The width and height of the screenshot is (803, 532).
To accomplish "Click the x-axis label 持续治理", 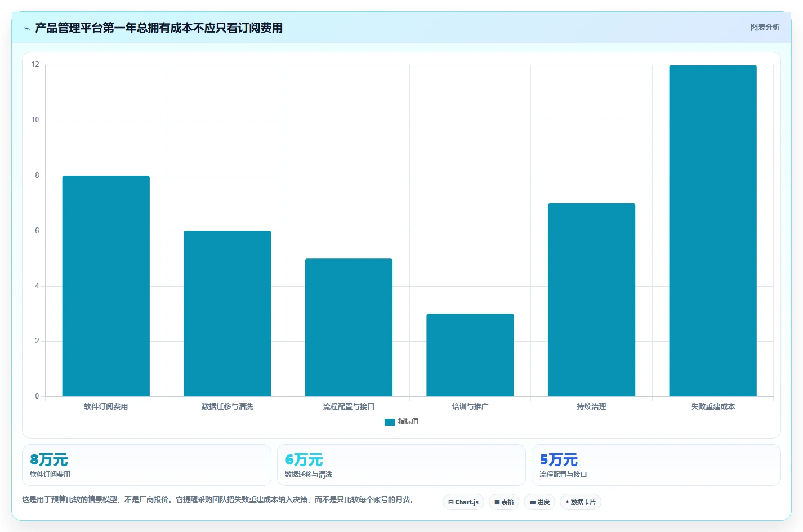I will 591,406.
